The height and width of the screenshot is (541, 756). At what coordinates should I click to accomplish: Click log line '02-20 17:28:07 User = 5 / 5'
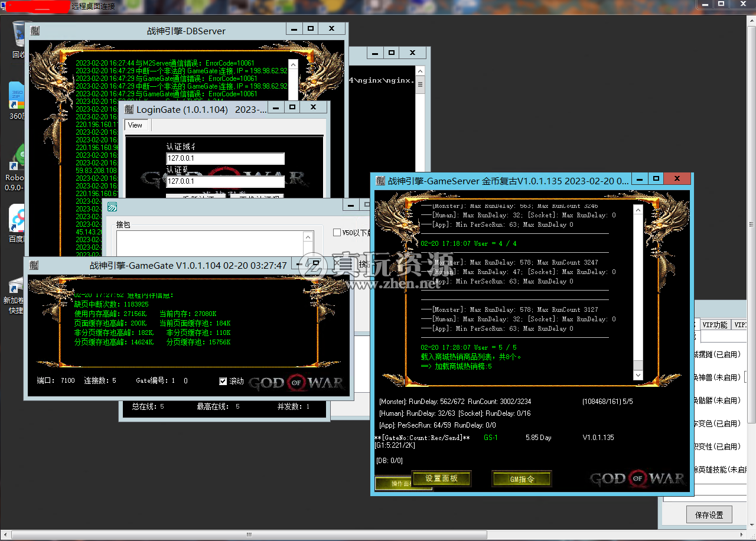pos(469,348)
